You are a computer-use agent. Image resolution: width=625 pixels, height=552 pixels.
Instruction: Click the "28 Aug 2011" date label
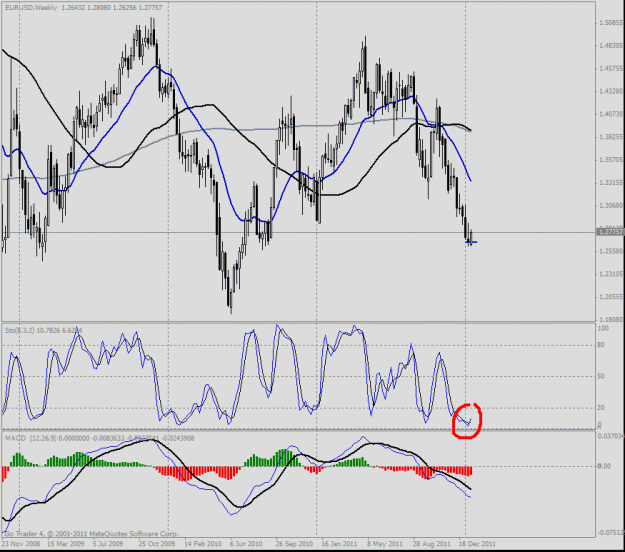pyautogui.click(x=431, y=544)
